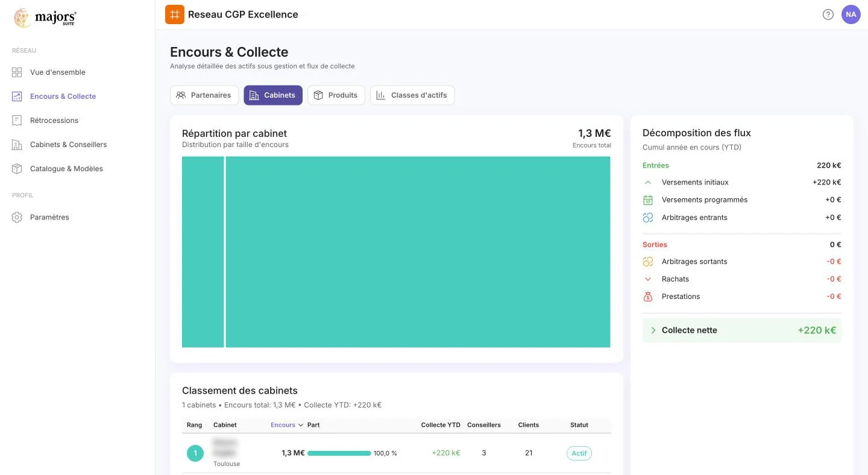This screenshot has height=475, width=868.
Task: Click the Prestations money bag icon
Action: tap(648, 297)
